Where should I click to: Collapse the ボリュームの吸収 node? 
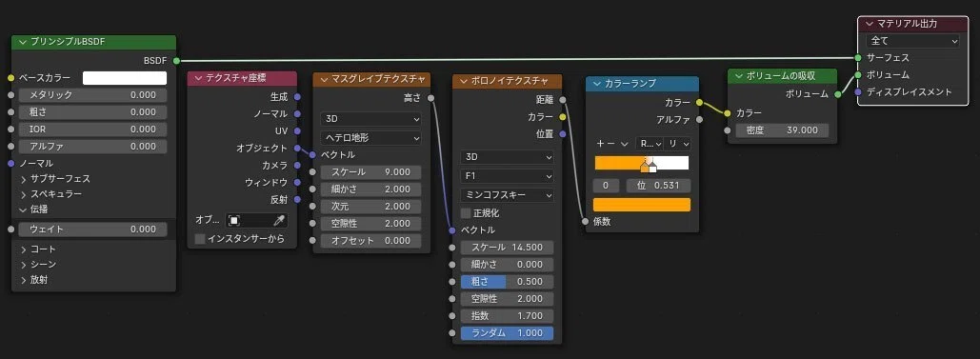click(739, 75)
